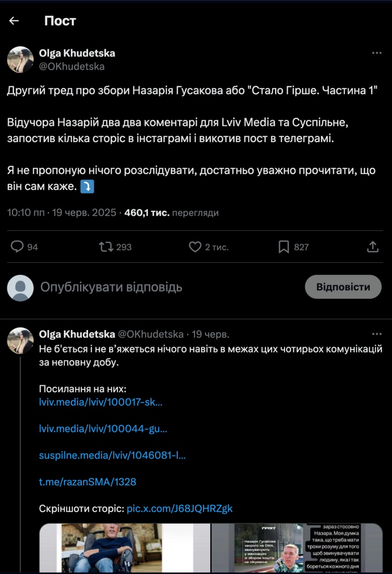The height and width of the screenshot is (574, 392).
Task: Repost using the retweet icon showing 293
Action: point(106,247)
